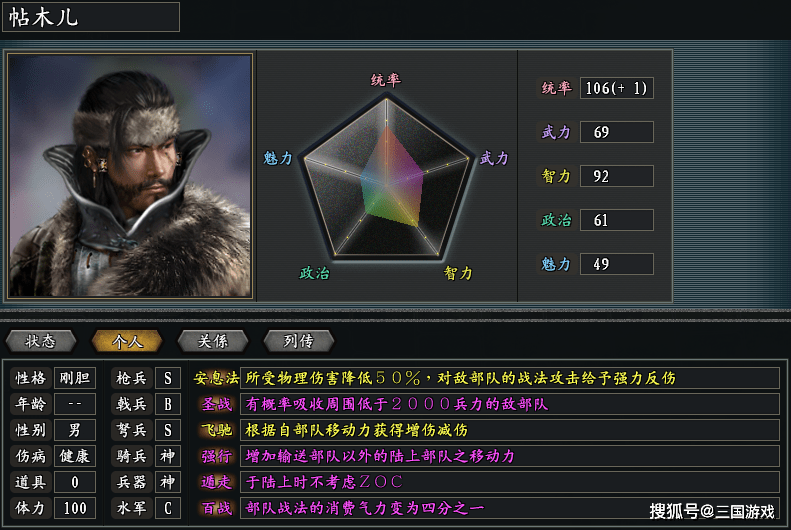
Task: Select the 政治 value field 61
Action: 616,220
